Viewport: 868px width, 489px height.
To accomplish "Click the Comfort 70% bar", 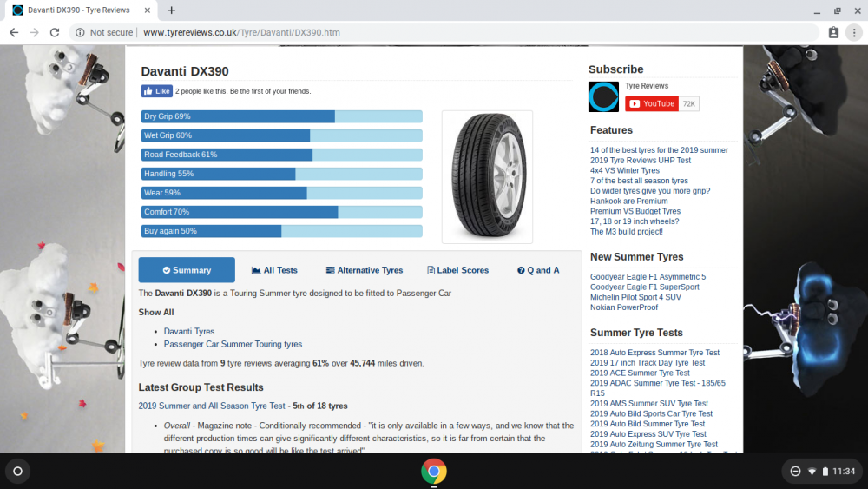I will coord(282,212).
